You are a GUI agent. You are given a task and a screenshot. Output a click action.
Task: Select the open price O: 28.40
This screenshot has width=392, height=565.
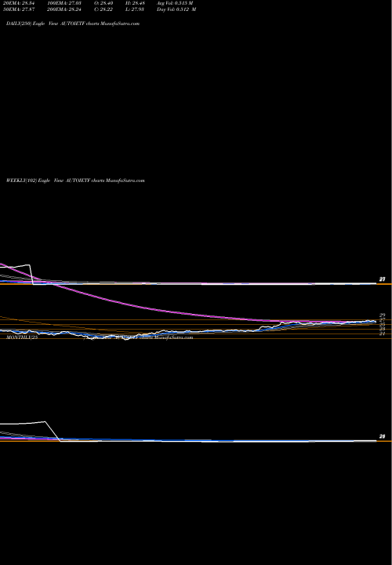[x=103, y=3]
